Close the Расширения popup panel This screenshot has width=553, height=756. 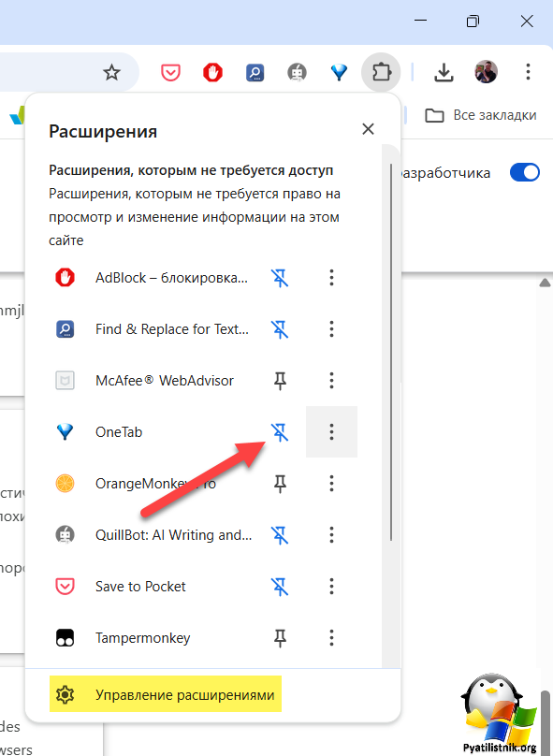click(x=369, y=129)
